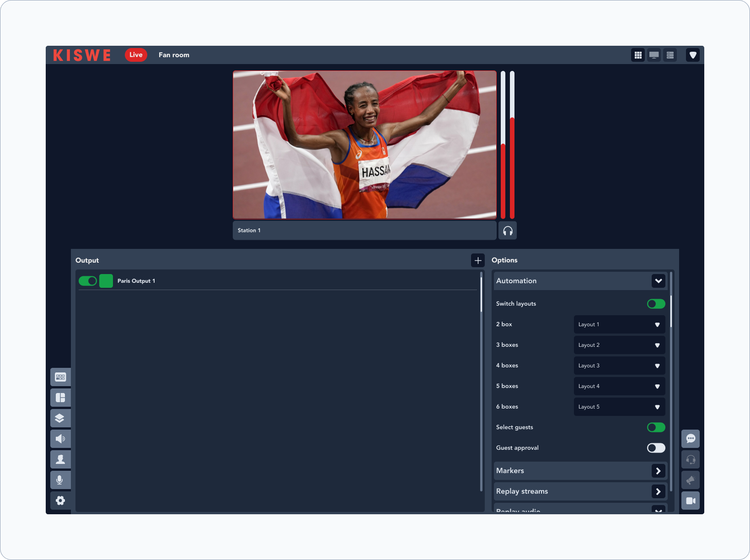
Task: Enable Guest approval toggle
Action: click(656, 448)
